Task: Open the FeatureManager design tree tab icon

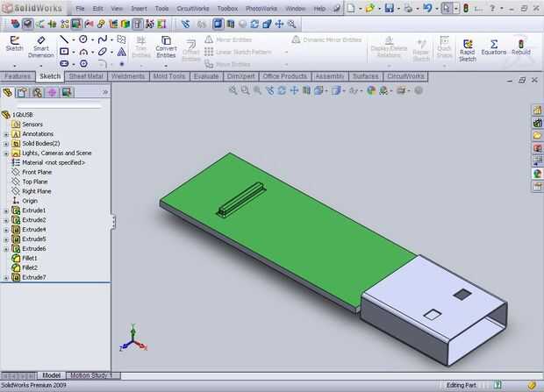Action: point(8,92)
